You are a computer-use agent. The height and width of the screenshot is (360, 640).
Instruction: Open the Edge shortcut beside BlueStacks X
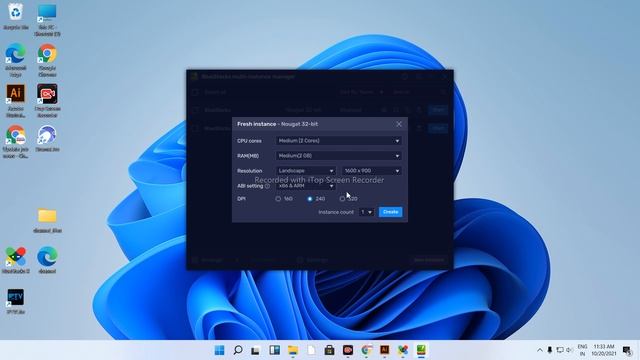click(47, 260)
